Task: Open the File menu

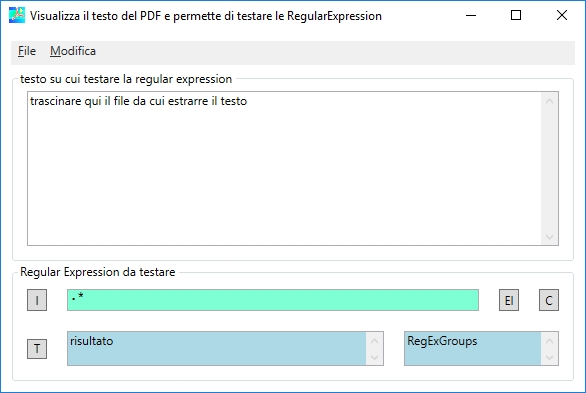Action: [x=27, y=51]
